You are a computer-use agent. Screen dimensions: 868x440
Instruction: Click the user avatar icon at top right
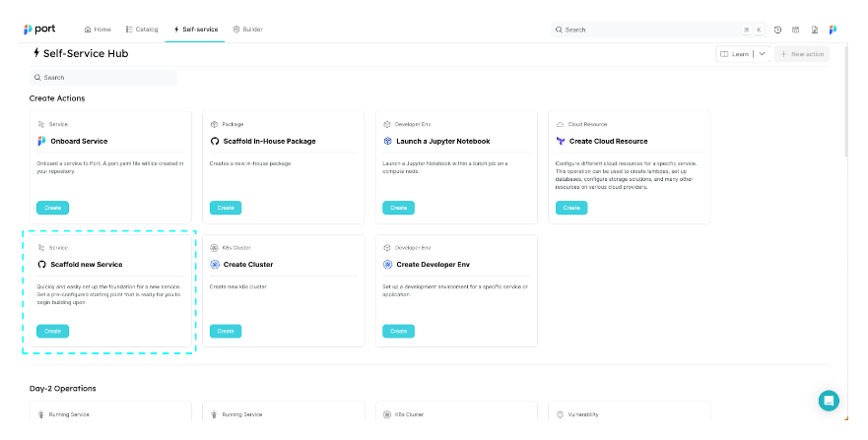pyautogui.click(x=833, y=30)
